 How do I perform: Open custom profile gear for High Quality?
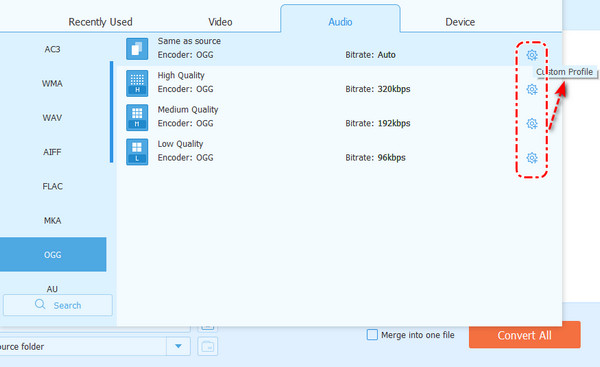point(532,89)
